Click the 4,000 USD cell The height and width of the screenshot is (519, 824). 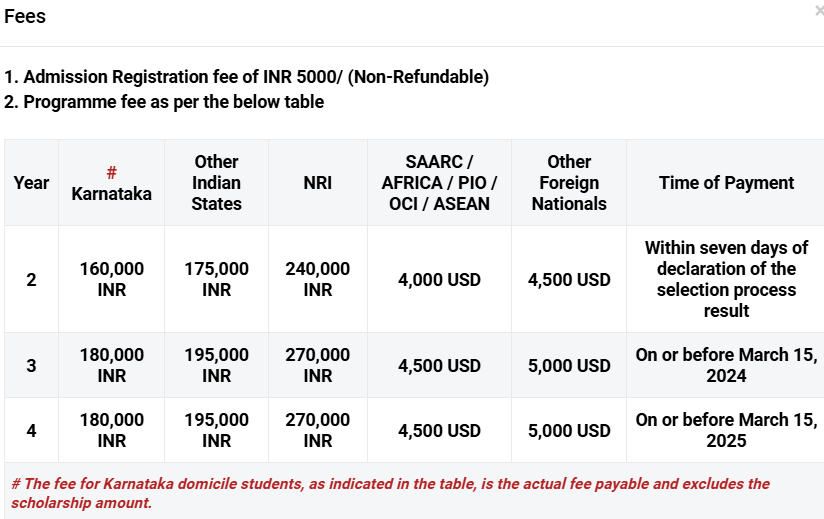pos(439,279)
